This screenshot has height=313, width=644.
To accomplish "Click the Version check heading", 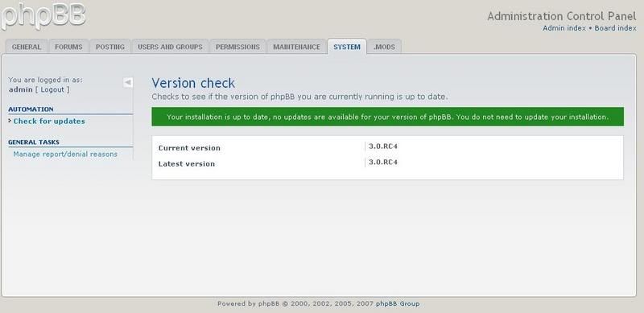I will [x=193, y=83].
